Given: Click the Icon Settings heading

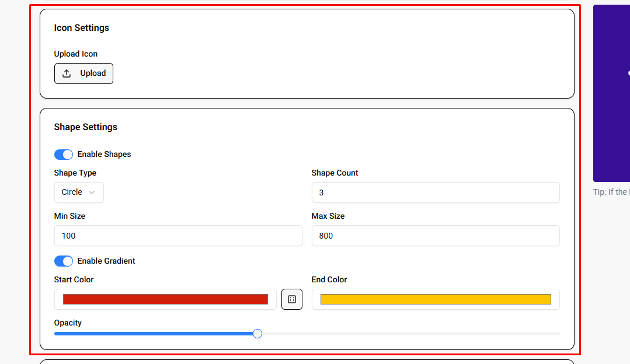Looking at the screenshot, I should [x=82, y=28].
